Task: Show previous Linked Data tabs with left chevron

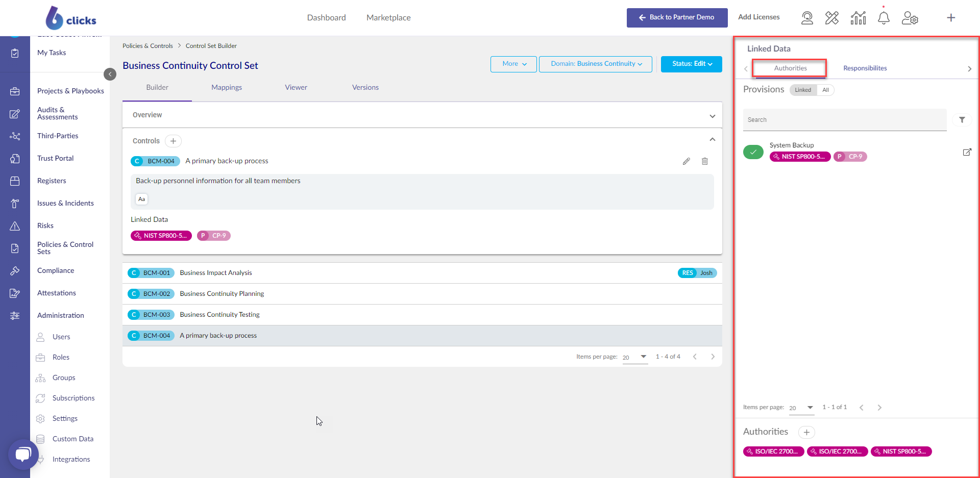Action: [746, 69]
